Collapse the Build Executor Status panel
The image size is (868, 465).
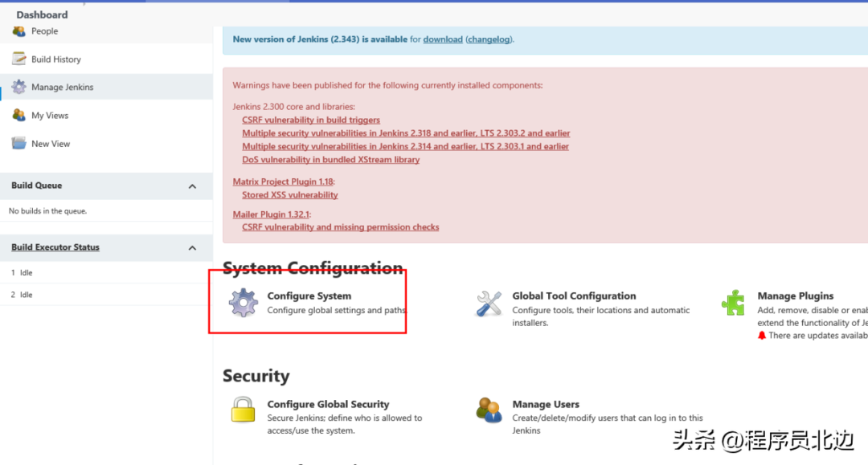[x=192, y=247]
